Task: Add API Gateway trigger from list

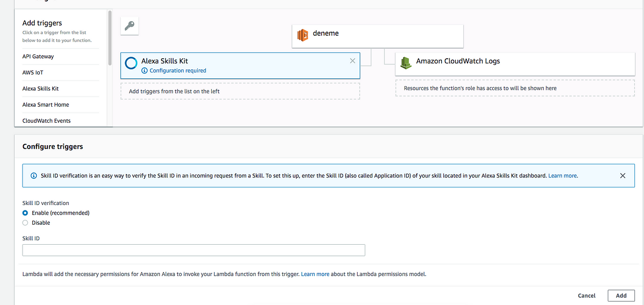Action: pyautogui.click(x=38, y=56)
